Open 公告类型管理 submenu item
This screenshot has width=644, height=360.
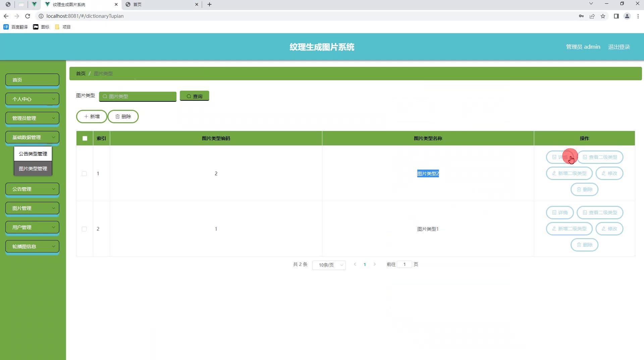(x=33, y=154)
